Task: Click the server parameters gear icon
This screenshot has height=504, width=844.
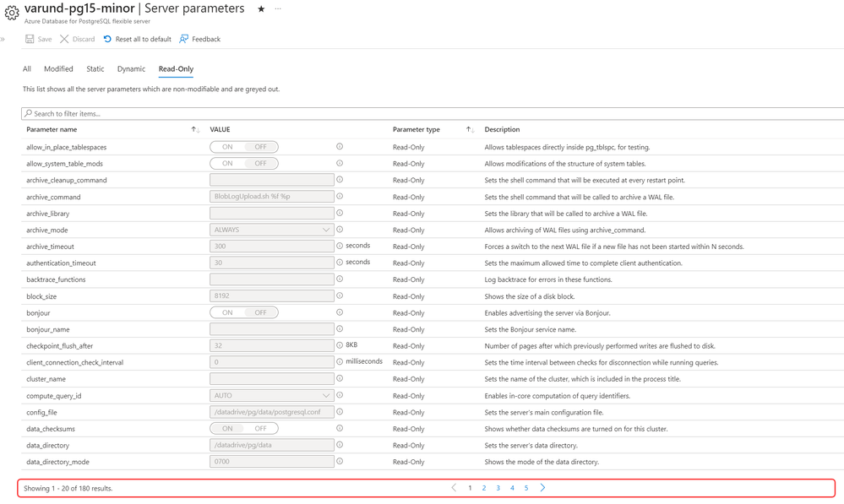Action: [x=12, y=13]
